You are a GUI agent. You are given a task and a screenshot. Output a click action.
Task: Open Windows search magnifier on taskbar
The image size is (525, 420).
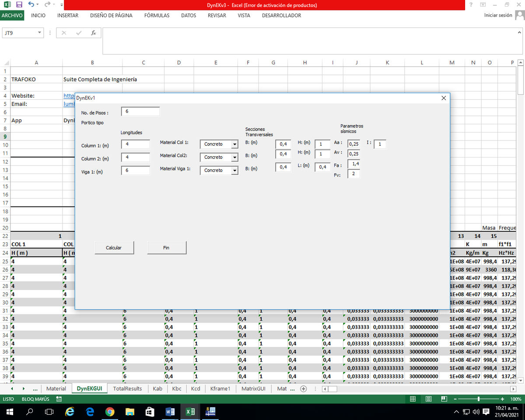pos(30,412)
